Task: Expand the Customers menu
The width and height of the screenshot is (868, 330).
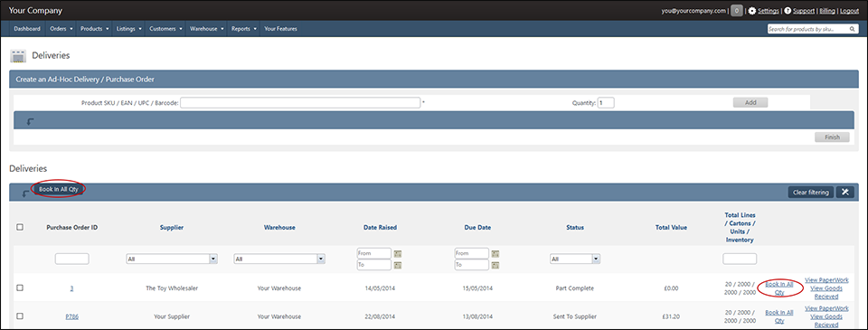Action: pos(165,28)
